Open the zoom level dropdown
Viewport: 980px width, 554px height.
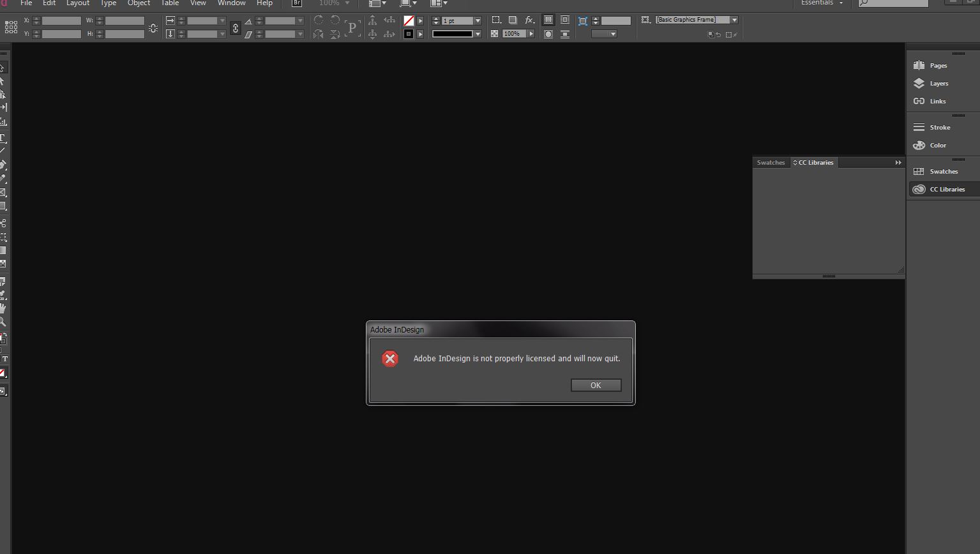click(x=347, y=3)
